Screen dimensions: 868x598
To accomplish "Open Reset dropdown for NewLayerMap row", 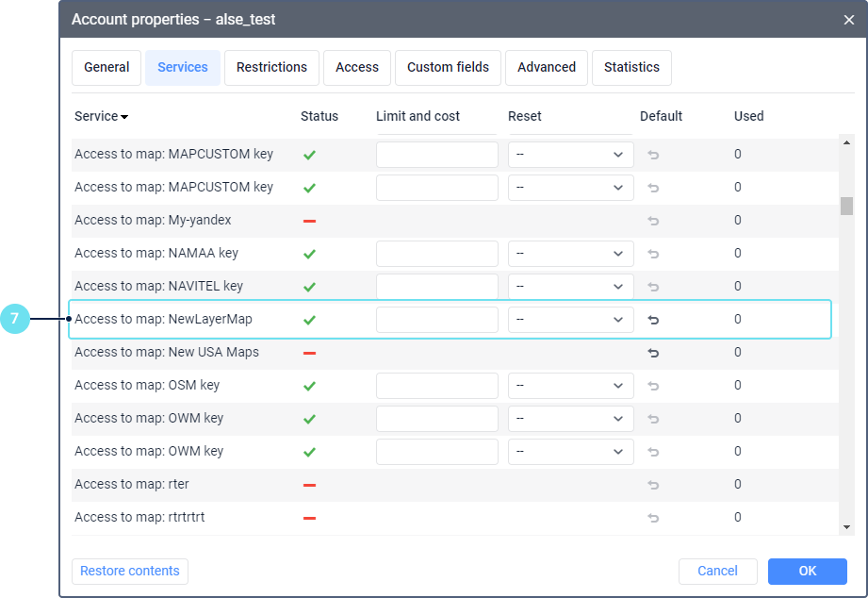I will tap(570, 320).
